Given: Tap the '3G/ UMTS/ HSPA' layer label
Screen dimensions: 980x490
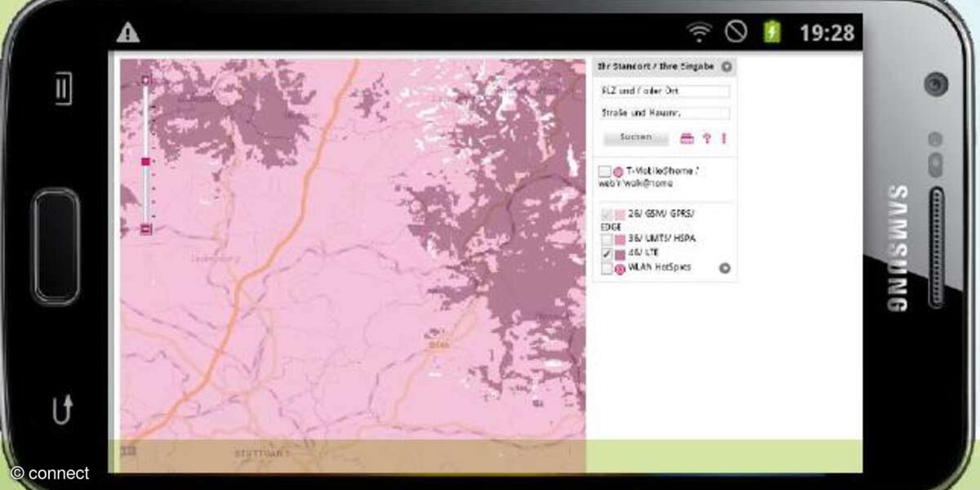Looking at the screenshot, I should (662, 238).
